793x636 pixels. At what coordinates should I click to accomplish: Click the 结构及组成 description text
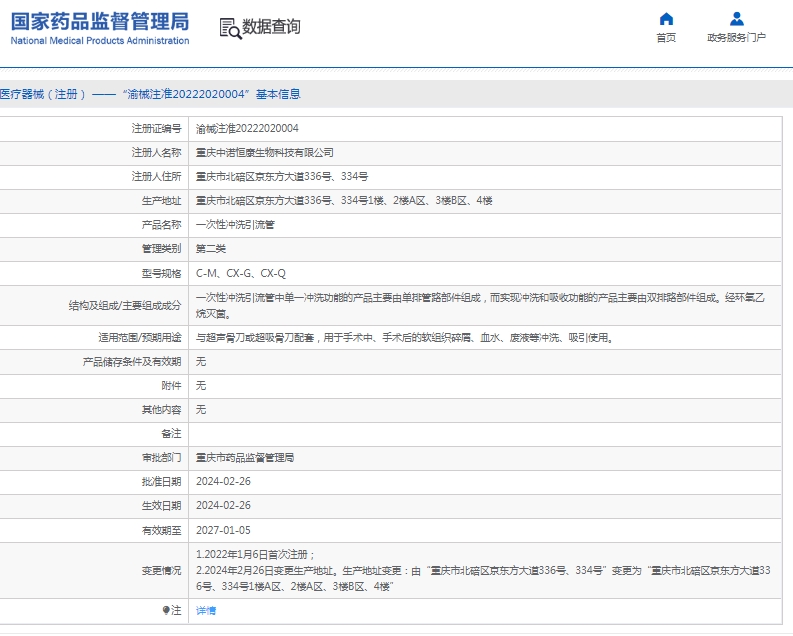coord(480,305)
